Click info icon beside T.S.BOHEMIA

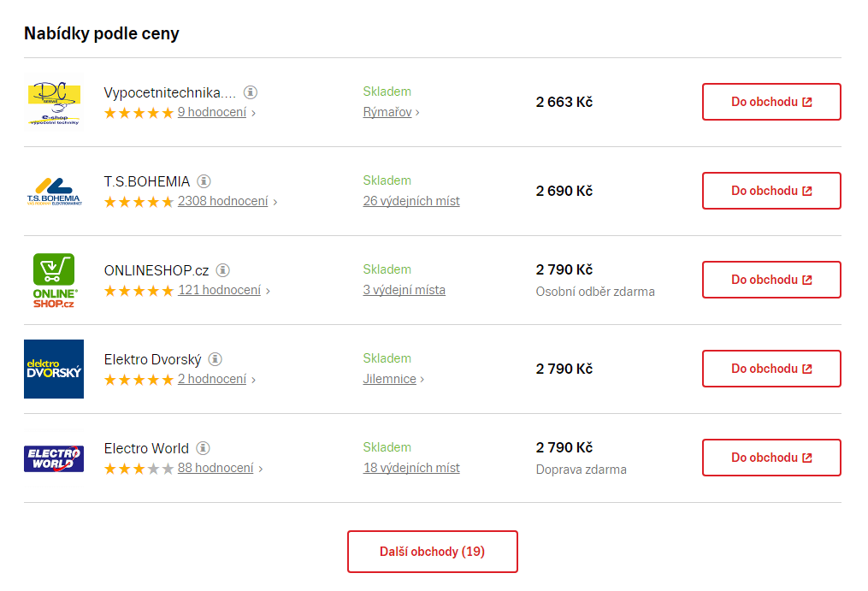204,181
